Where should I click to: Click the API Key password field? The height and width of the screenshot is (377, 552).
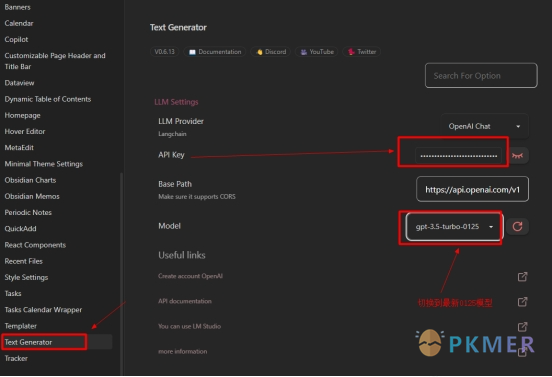[458, 156]
